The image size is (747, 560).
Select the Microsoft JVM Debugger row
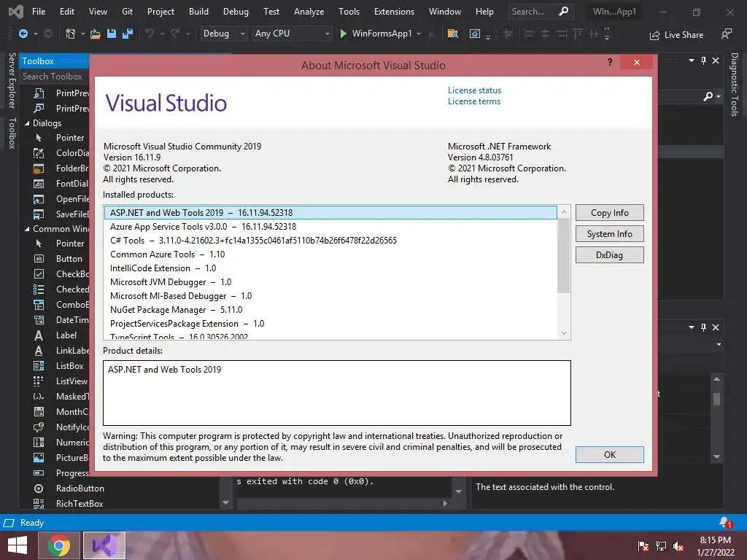[x=330, y=282]
